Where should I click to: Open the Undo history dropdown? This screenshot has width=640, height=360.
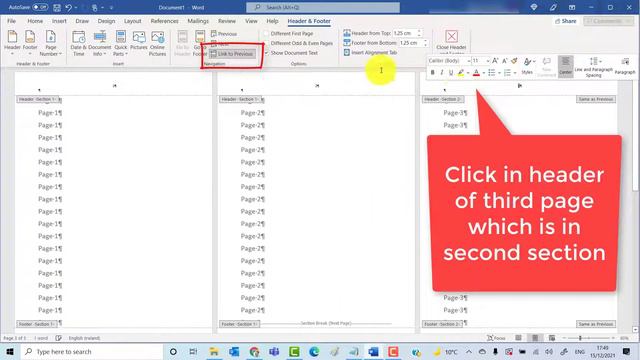tap(76, 7)
